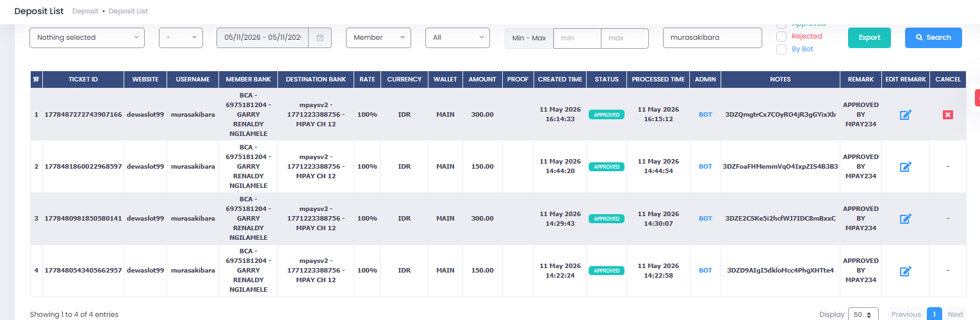
Task: Click the Export button
Action: pyautogui.click(x=869, y=38)
